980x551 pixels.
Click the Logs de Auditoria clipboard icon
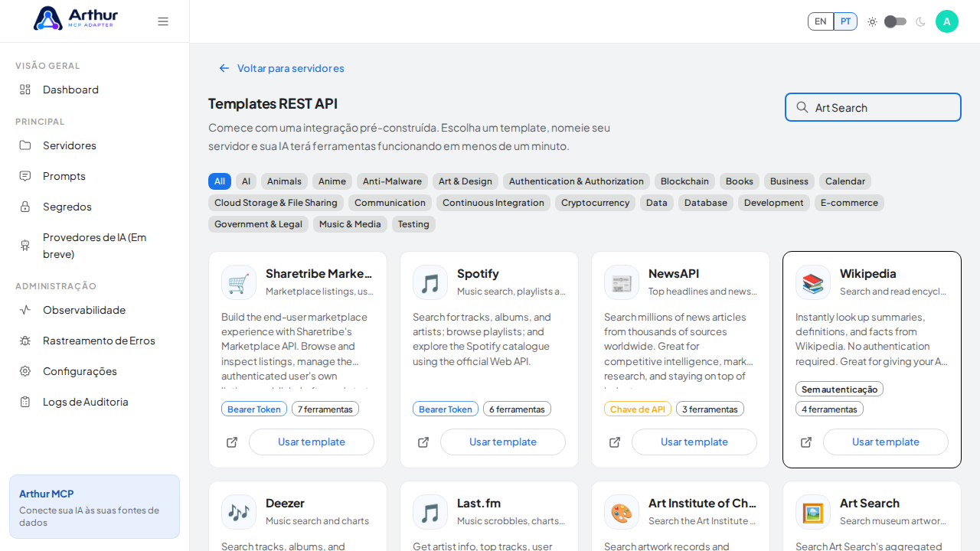point(25,402)
